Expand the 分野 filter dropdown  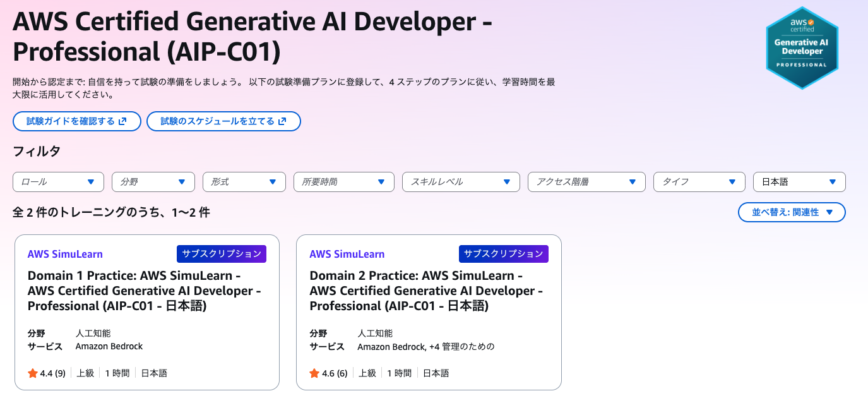(x=153, y=182)
